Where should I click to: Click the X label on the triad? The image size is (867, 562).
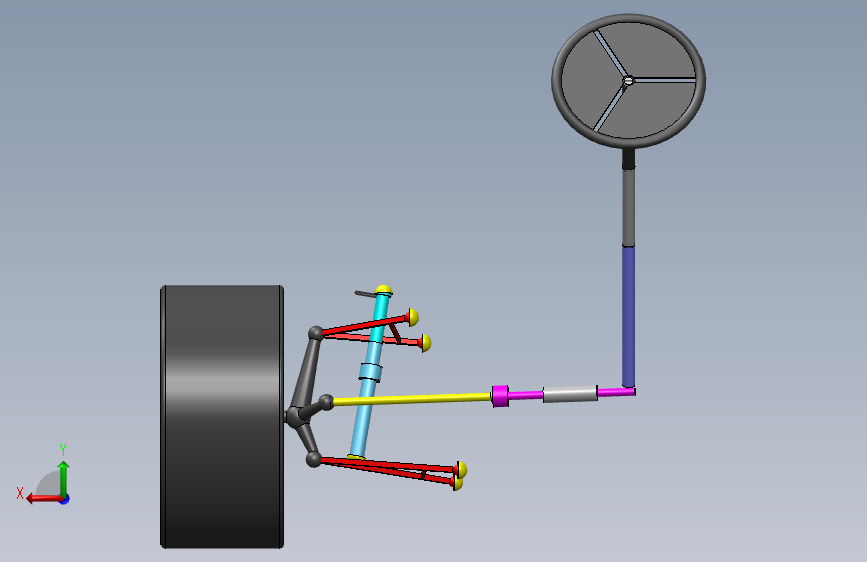click(x=20, y=493)
